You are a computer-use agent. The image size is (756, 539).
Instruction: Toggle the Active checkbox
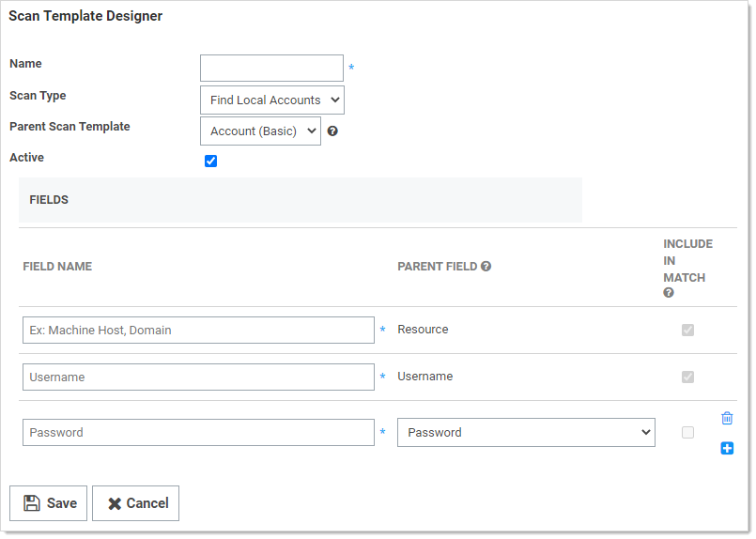pos(210,162)
